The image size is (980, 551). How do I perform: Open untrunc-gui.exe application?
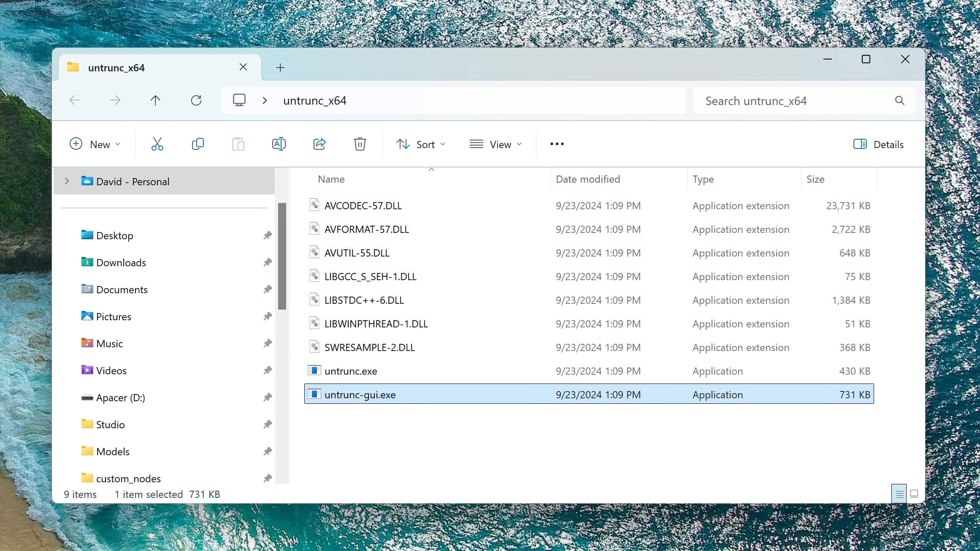[x=360, y=394]
